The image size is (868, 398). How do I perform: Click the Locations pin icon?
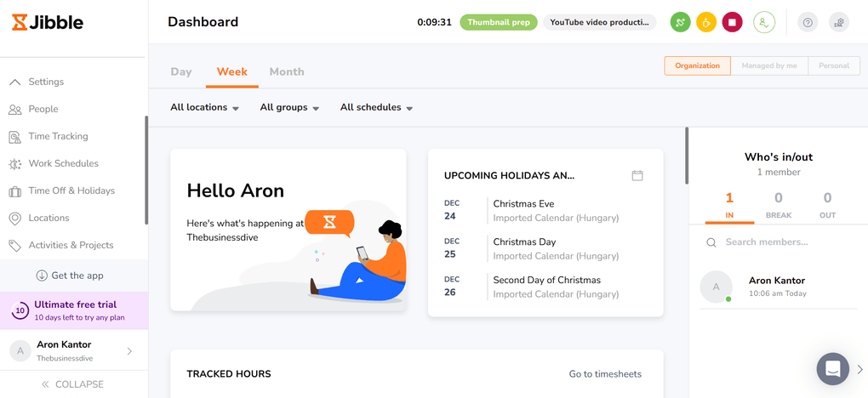click(15, 218)
